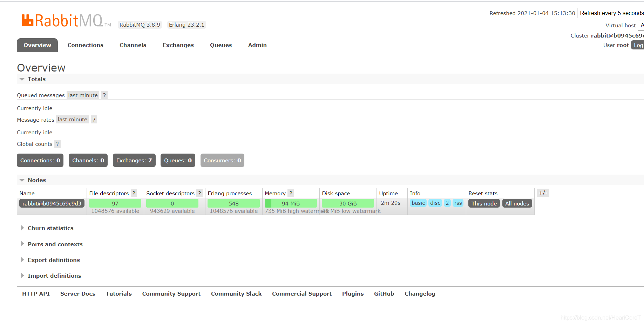Open the Refresh every 5 seconds dropdown
Viewport: 644px width, 324px height.
[610, 13]
